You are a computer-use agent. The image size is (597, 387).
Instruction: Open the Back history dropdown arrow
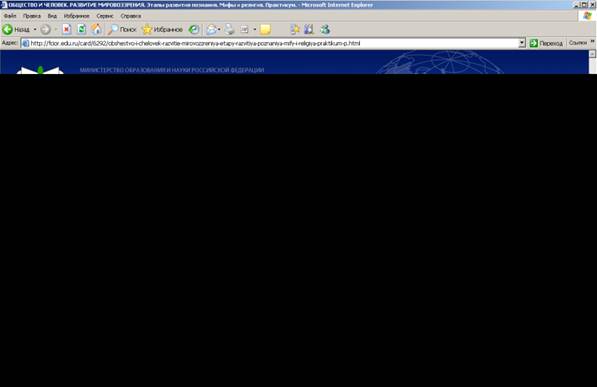tap(35, 29)
